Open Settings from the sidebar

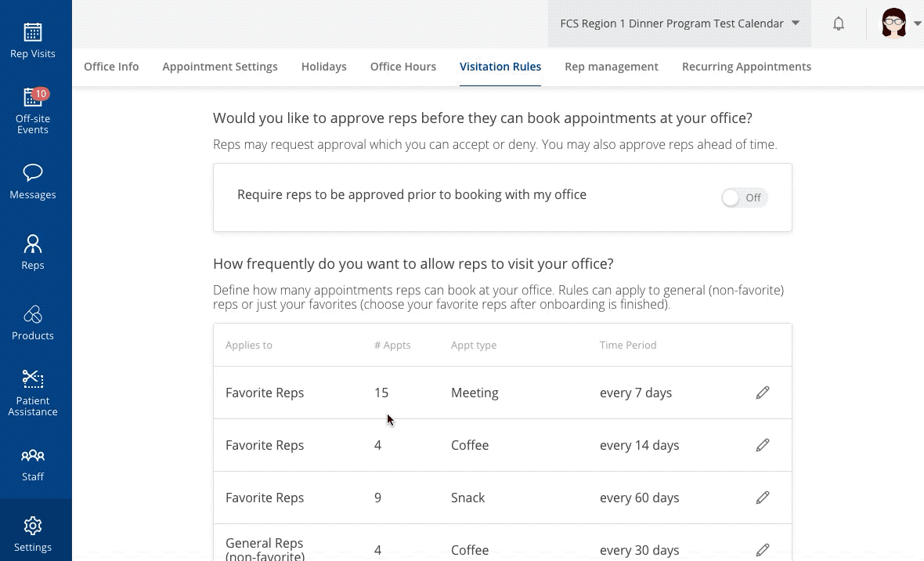coord(33,534)
